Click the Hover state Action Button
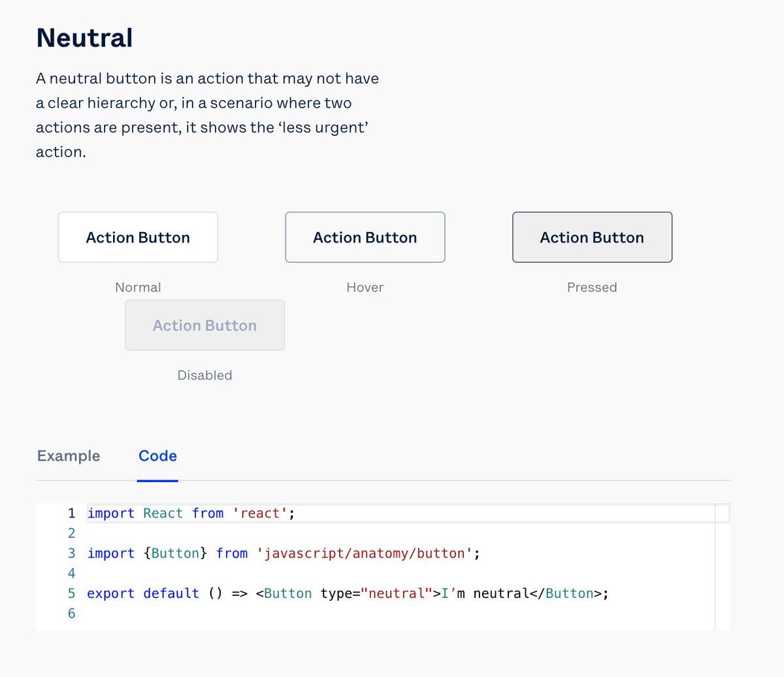 click(x=365, y=237)
